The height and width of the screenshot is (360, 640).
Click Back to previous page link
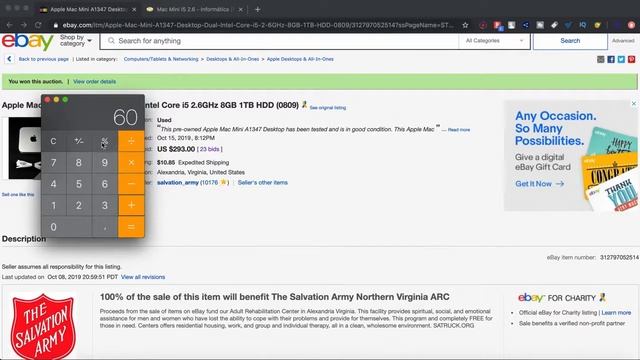coord(44,59)
